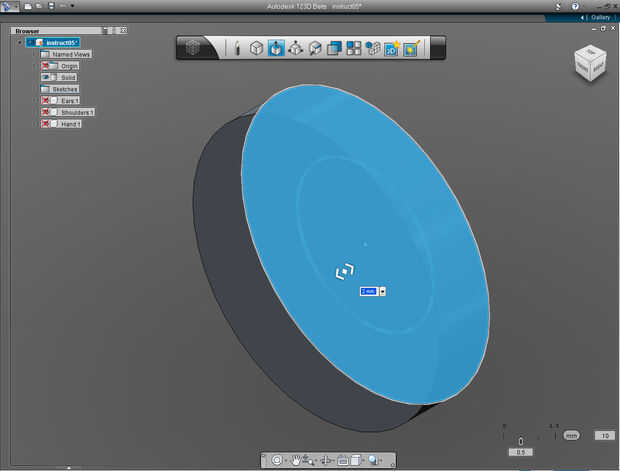Viewport: 620px width, 471px height.
Task: Click the 10 grid value field
Action: pos(605,435)
